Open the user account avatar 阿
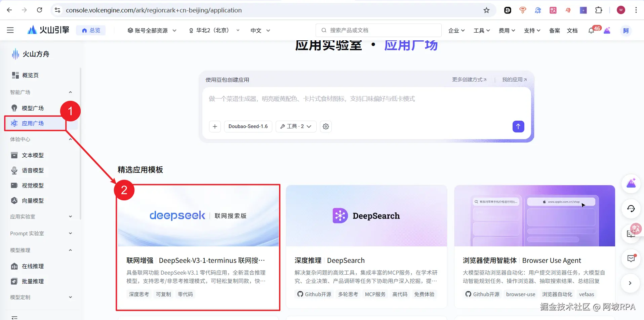The width and height of the screenshot is (644, 320). pyautogui.click(x=626, y=31)
